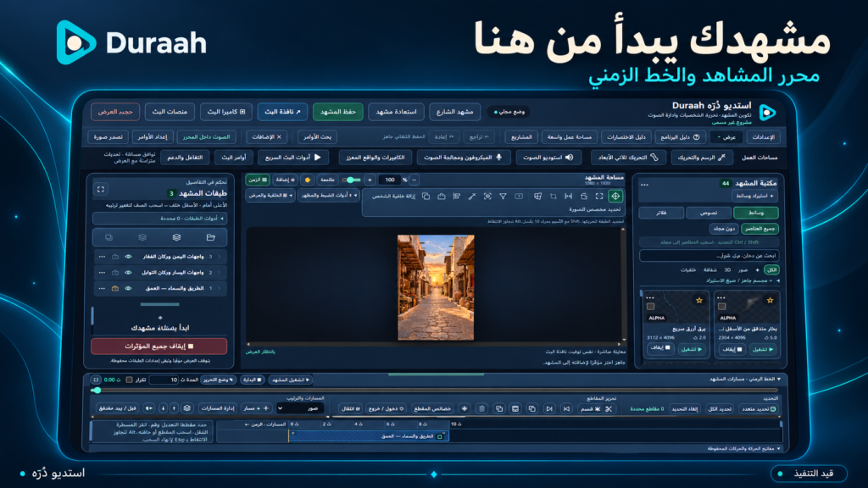Toggle lock on واجهات اليسار layer
The height and width of the screenshot is (488, 868).
(115, 272)
